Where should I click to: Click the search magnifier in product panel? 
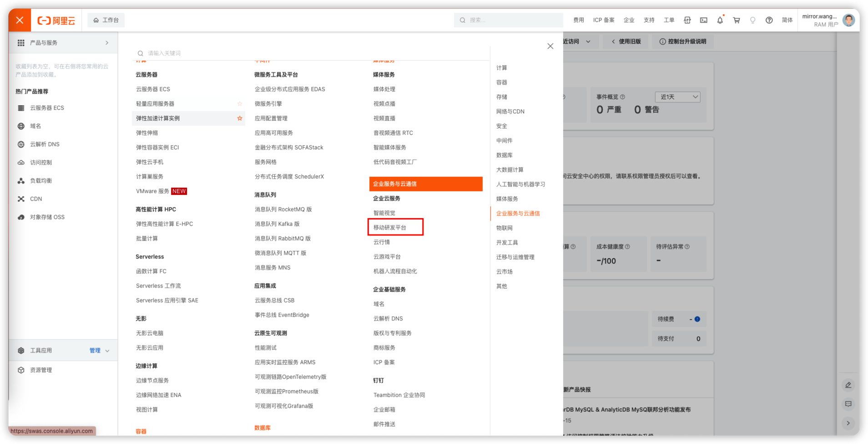[140, 53]
